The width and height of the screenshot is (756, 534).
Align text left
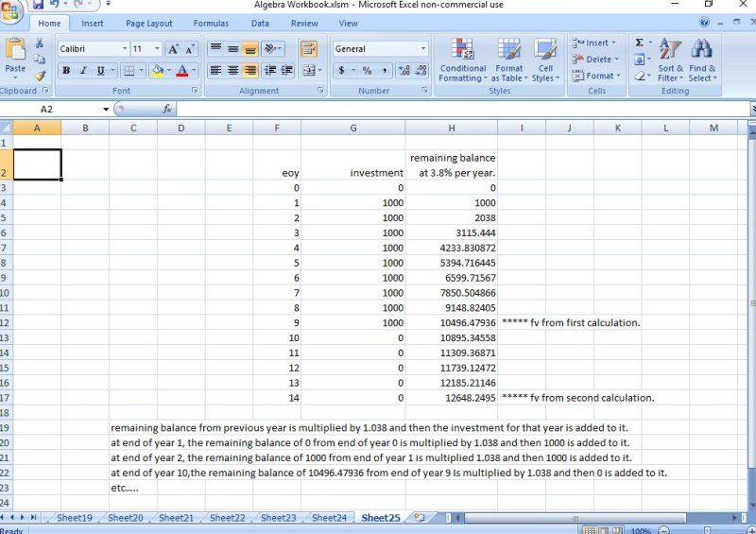[215, 71]
